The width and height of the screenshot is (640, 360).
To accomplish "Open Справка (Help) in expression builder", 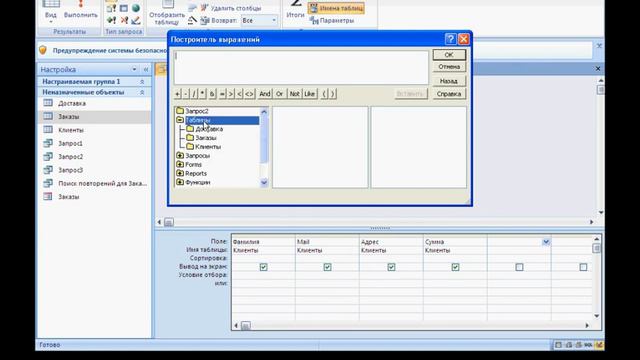I will click(449, 94).
